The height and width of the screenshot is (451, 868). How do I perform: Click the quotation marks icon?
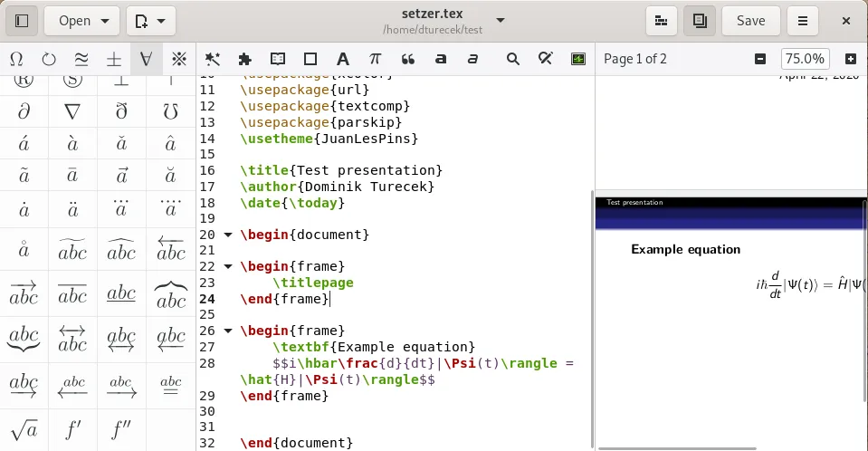pos(407,59)
